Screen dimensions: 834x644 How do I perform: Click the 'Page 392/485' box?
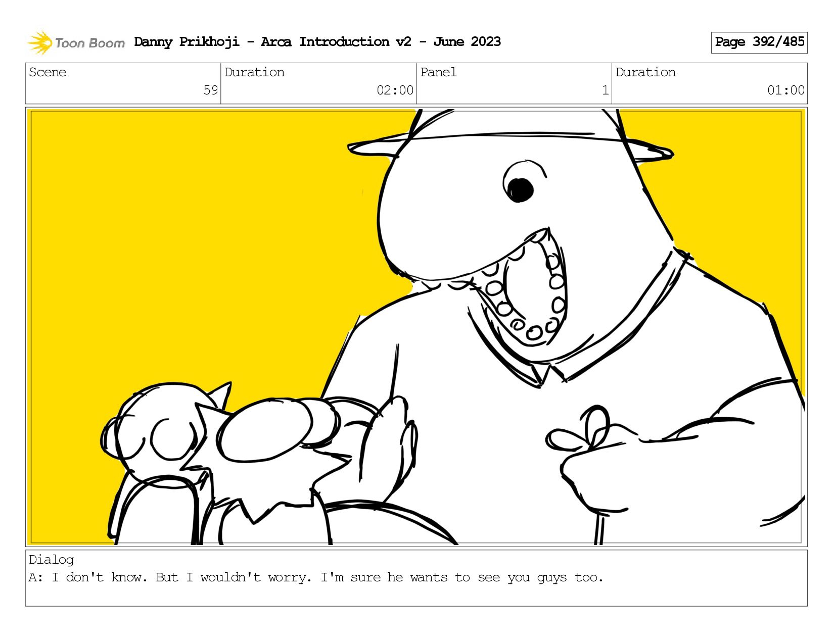(759, 42)
